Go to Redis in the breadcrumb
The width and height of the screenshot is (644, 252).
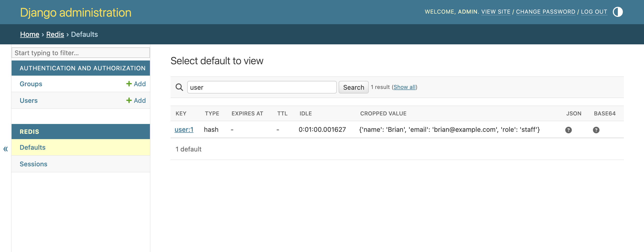pyautogui.click(x=55, y=34)
